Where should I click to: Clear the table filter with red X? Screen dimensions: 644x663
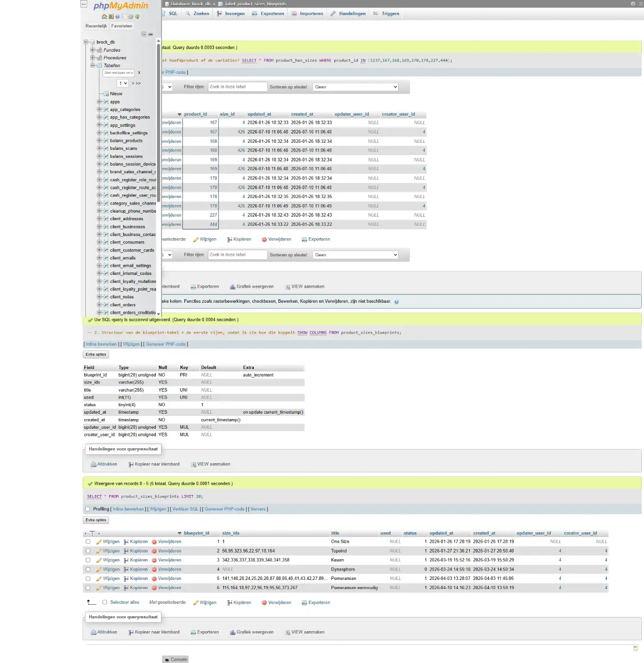click(139, 73)
